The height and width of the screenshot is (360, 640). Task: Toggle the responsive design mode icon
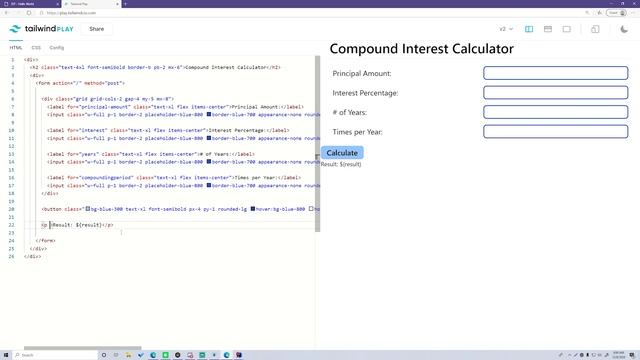(595, 29)
